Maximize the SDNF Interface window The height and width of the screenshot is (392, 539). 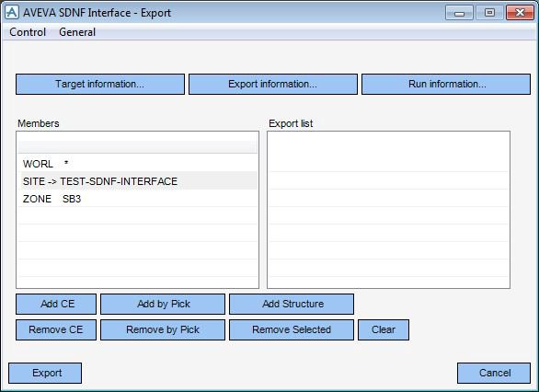click(489, 13)
